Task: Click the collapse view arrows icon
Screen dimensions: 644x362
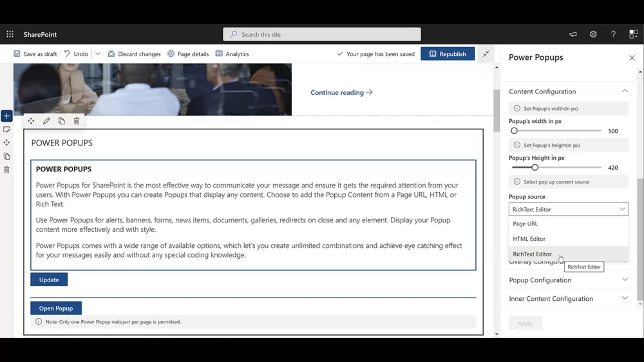Action: pyautogui.click(x=486, y=54)
